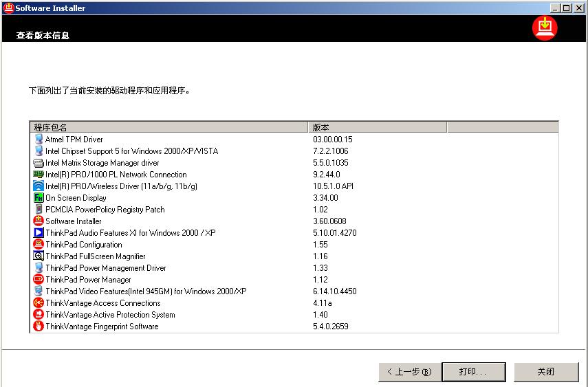Select Intel(R) PRO/Wireless Driver text
The width and height of the screenshot is (588, 387).
[121, 186]
